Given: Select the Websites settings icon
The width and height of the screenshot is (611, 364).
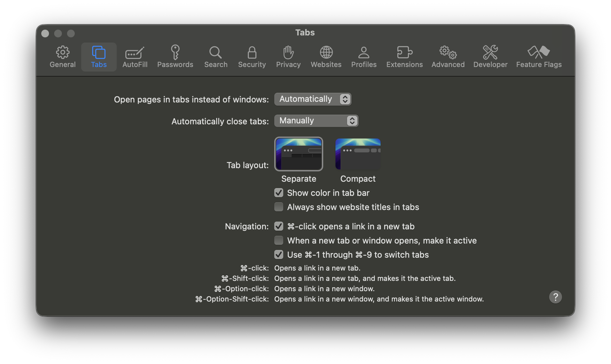Looking at the screenshot, I should 326,57.
